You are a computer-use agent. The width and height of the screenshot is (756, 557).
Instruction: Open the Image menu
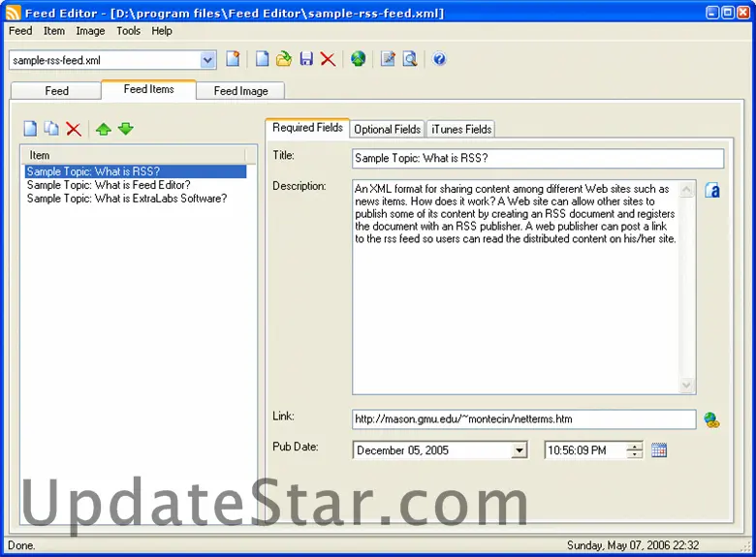point(90,31)
